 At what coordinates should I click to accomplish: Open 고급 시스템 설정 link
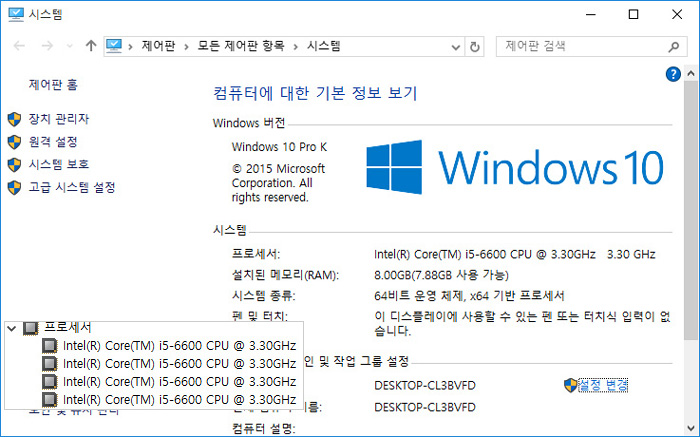[x=72, y=187]
